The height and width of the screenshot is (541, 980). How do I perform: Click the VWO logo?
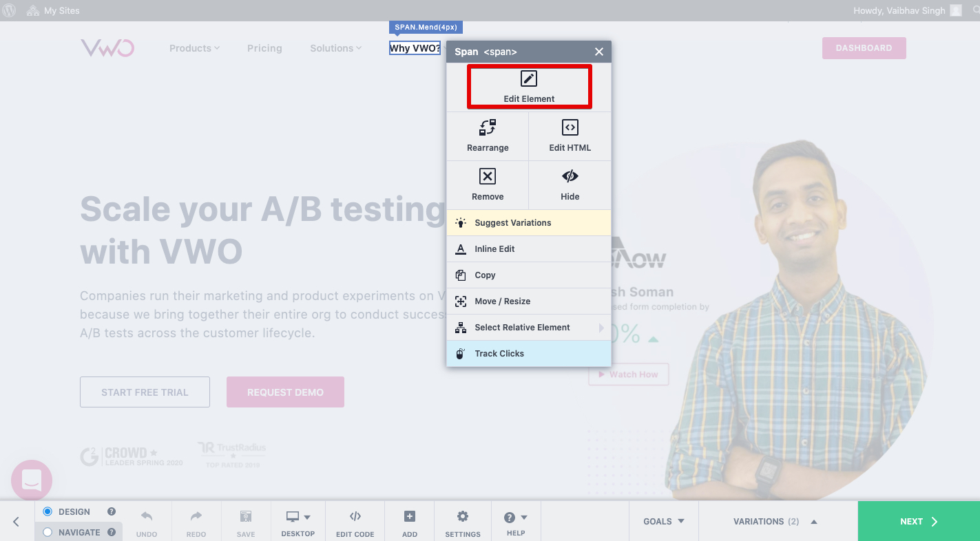pos(107,48)
